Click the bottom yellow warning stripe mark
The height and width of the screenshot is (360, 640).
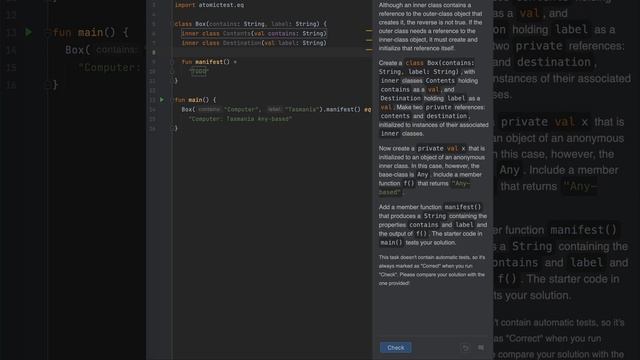369,49
